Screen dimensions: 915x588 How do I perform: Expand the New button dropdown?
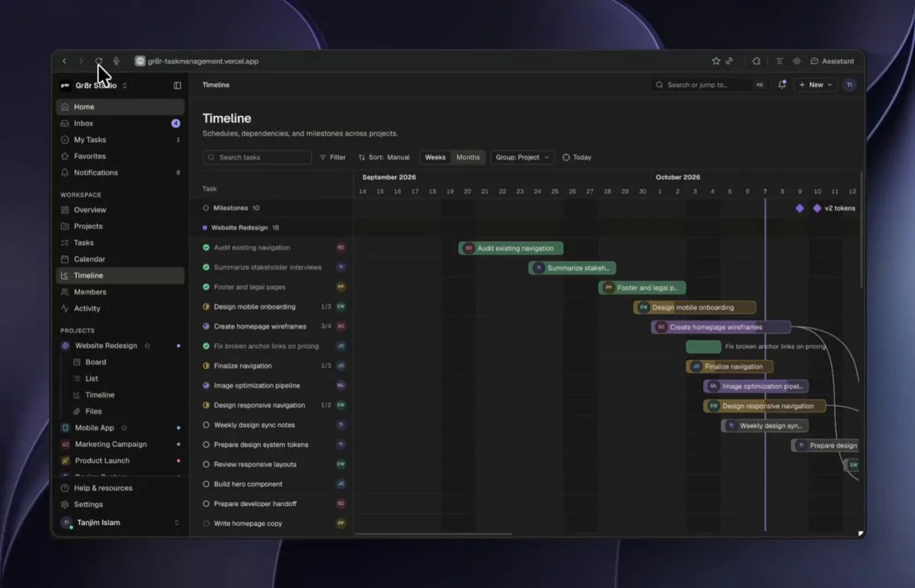tap(816, 85)
